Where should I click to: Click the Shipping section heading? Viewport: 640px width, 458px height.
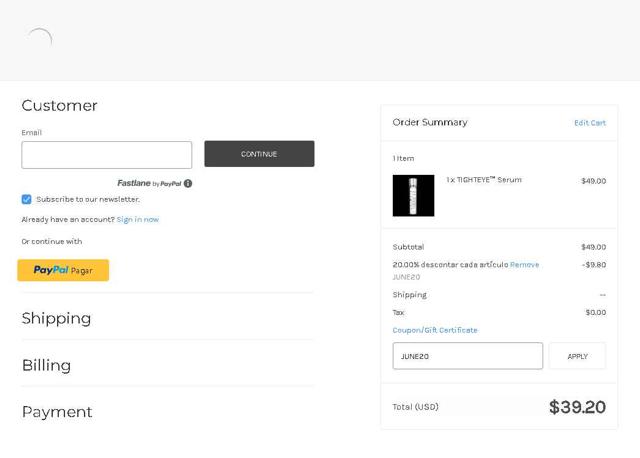click(x=56, y=318)
